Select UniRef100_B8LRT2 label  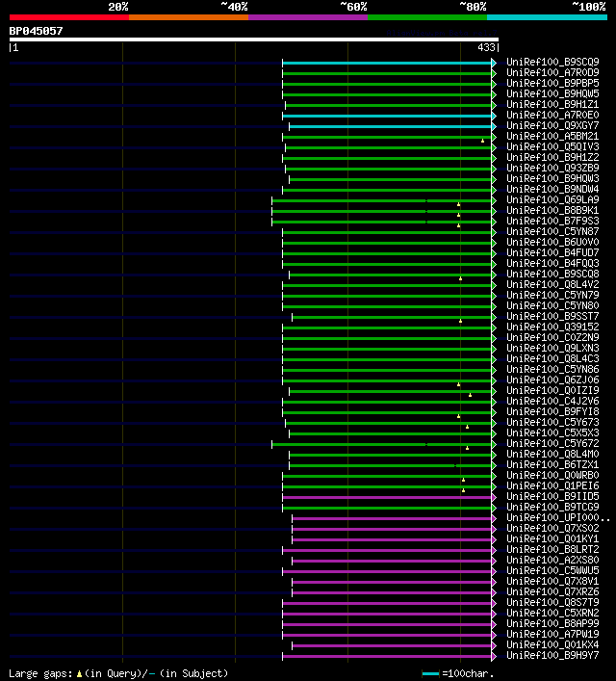[552, 549]
